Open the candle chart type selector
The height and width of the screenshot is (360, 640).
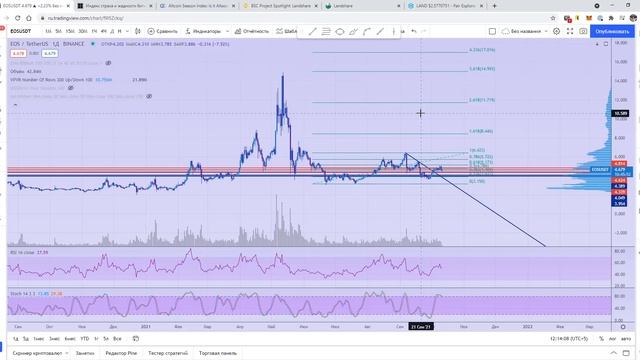point(138,31)
